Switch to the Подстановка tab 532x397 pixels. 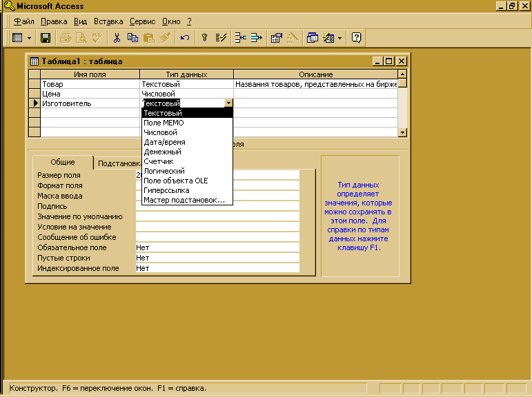118,163
